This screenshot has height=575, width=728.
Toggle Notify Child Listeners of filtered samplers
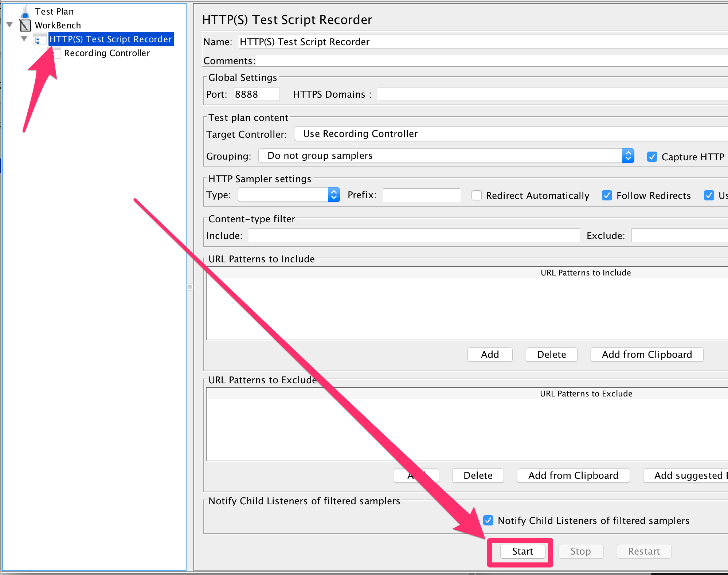point(488,520)
